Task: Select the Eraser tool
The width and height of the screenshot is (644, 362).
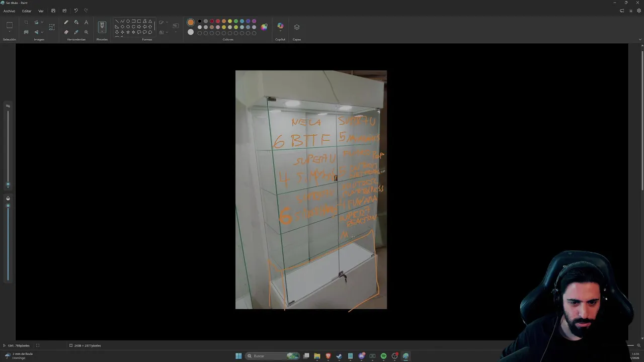Action: click(66, 32)
